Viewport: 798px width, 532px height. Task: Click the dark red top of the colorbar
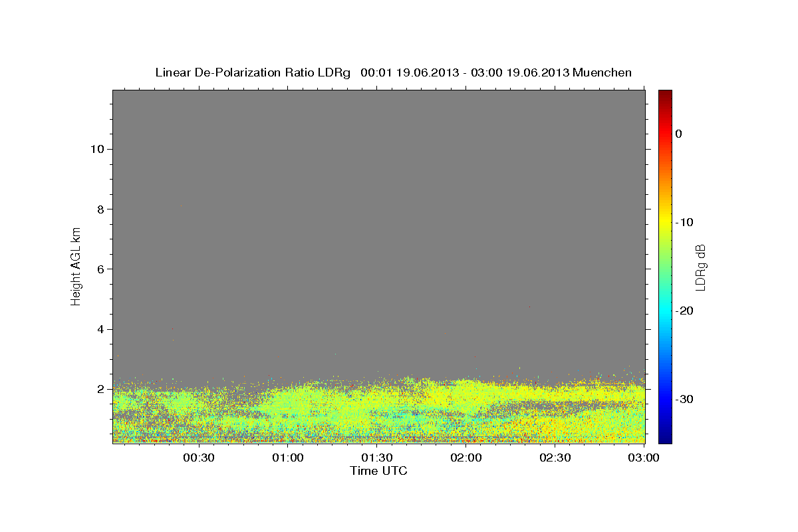[x=665, y=95]
